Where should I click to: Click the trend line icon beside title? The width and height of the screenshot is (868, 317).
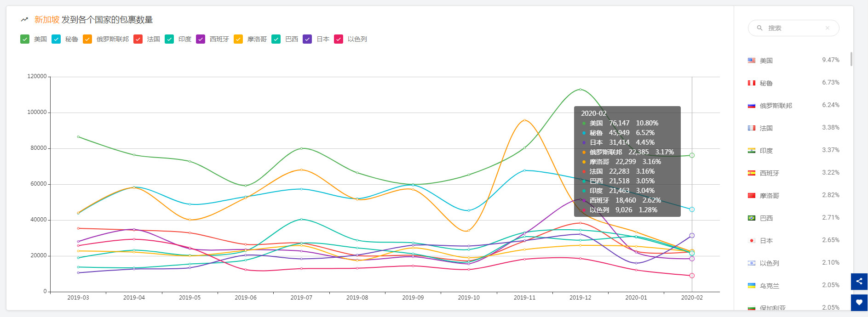(24, 20)
